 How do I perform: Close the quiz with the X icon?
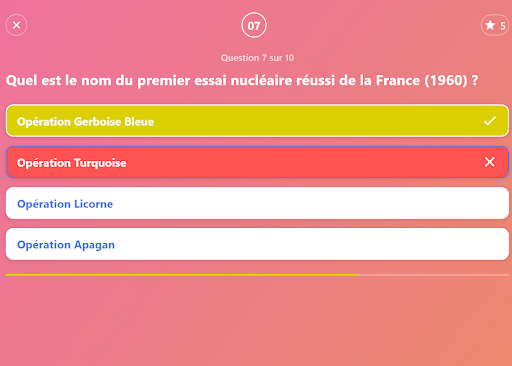point(16,25)
